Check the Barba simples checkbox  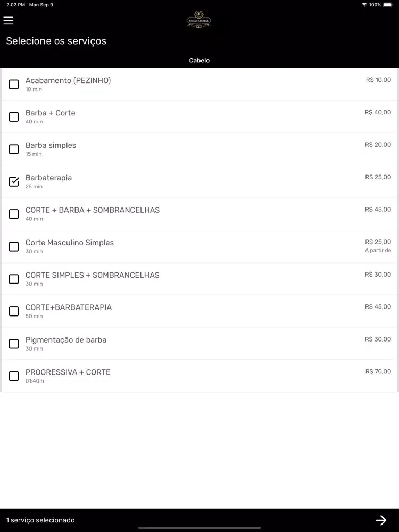click(14, 149)
